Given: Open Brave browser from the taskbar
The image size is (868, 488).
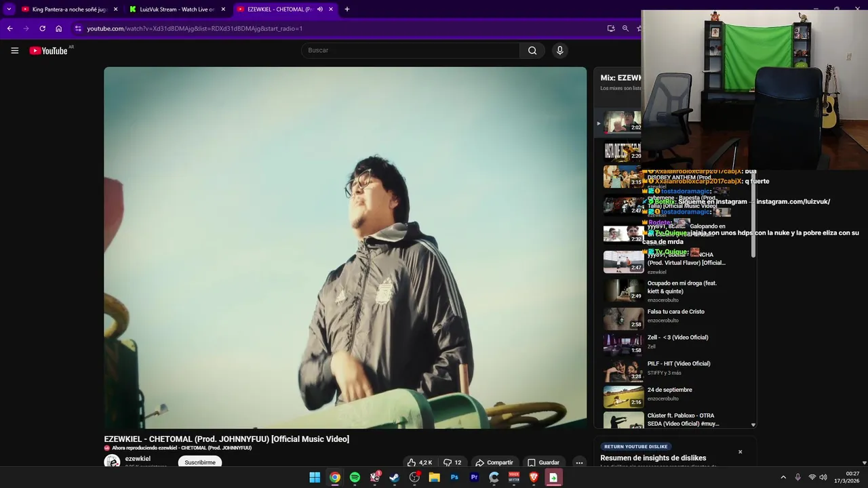Looking at the screenshot, I should coord(534,477).
